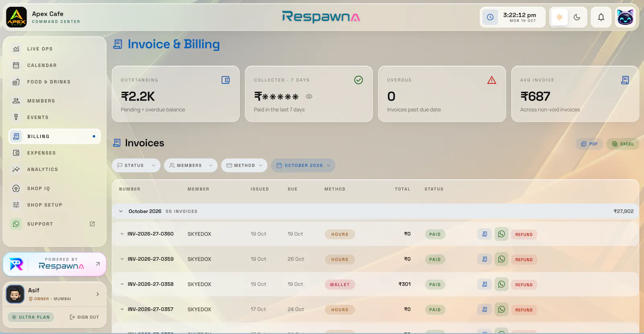Refund invoice INV-2026-27-0360
The width and height of the screenshot is (644, 334).
(524, 234)
